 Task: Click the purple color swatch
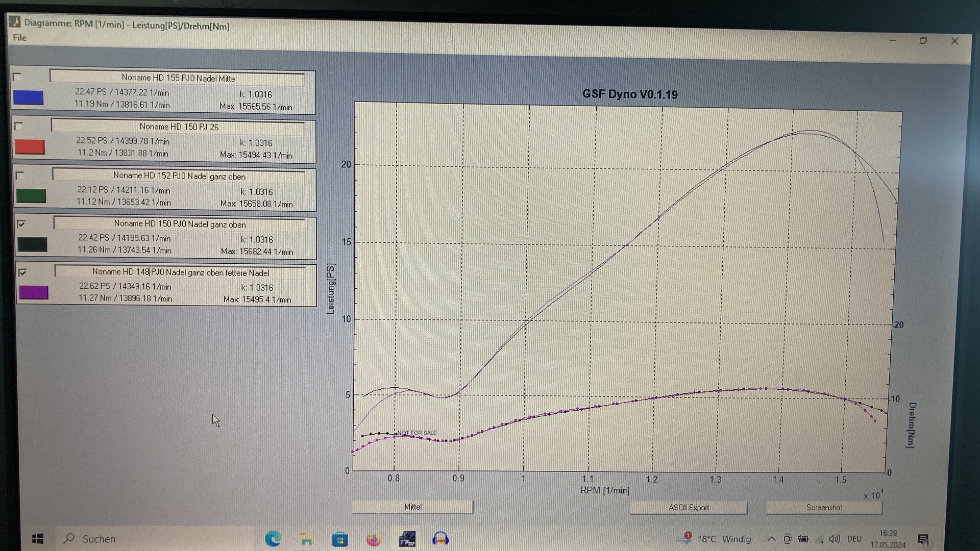[34, 292]
